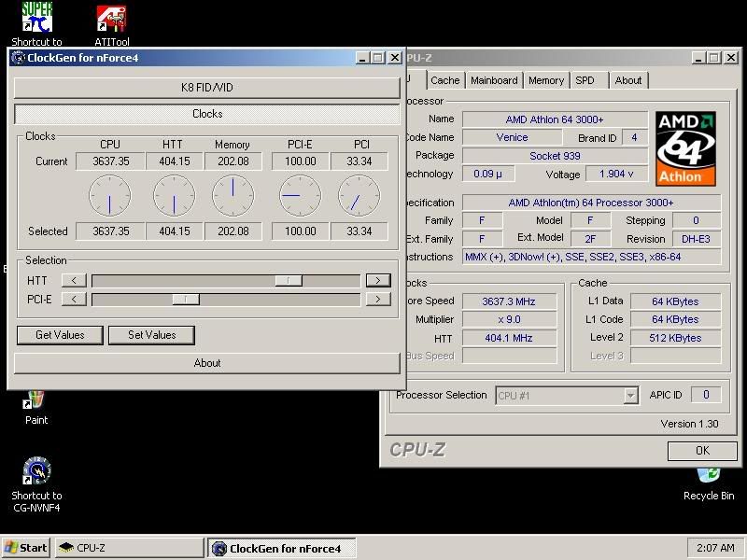The height and width of the screenshot is (560, 747).
Task: Click the Voltage value 1.904 v
Action: [x=616, y=174]
